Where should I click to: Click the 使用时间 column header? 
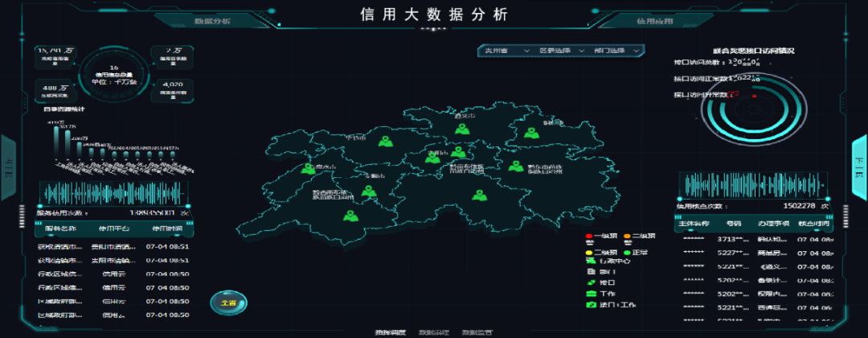pyautogui.click(x=166, y=229)
